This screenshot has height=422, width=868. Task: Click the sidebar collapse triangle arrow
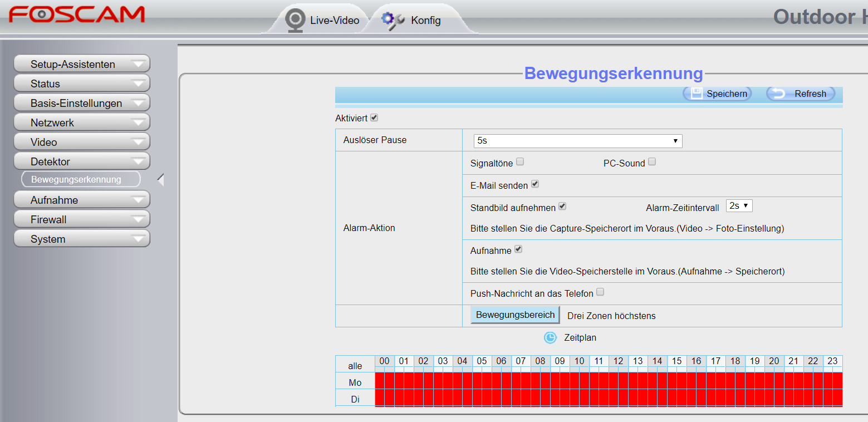[x=160, y=180]
